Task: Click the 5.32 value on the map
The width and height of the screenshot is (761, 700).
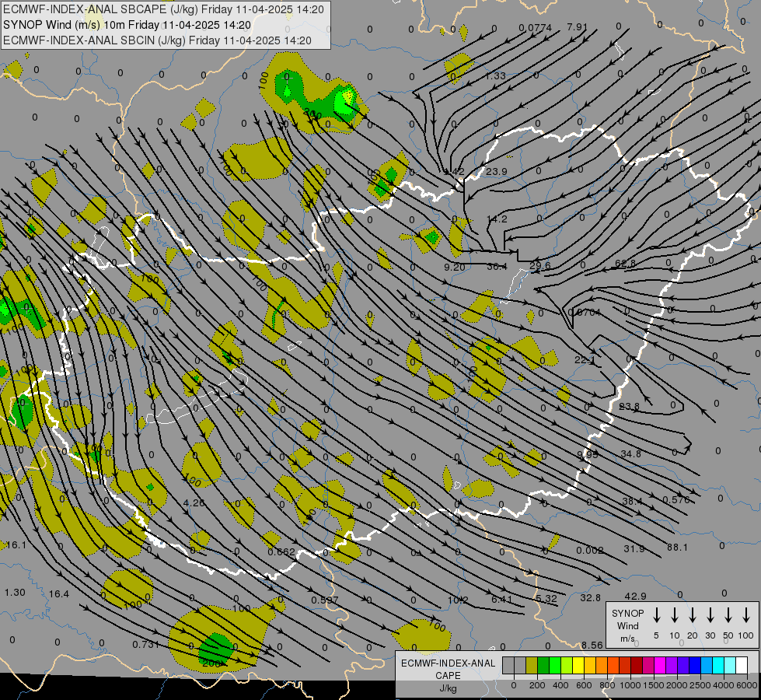Action: point(546,598)
